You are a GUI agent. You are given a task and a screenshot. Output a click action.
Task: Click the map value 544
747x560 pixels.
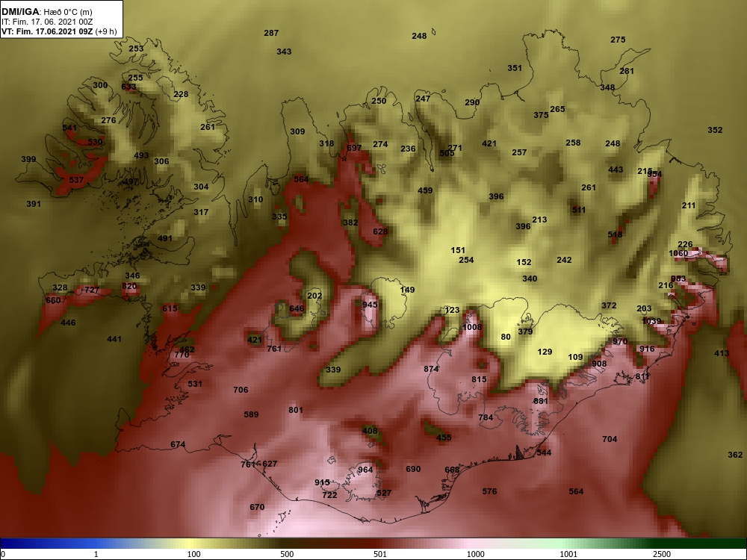click(x=544, y=452)
